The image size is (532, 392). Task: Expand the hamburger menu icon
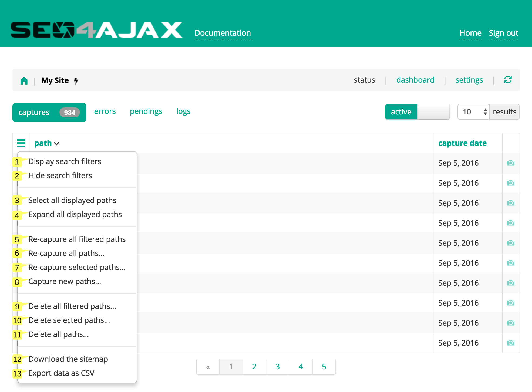pyautogui.click(x=21, y=143)
